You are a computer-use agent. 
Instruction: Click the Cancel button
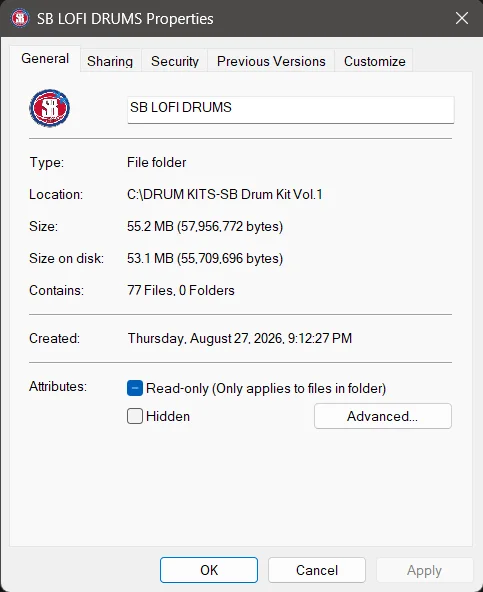(x=317, y=570)
